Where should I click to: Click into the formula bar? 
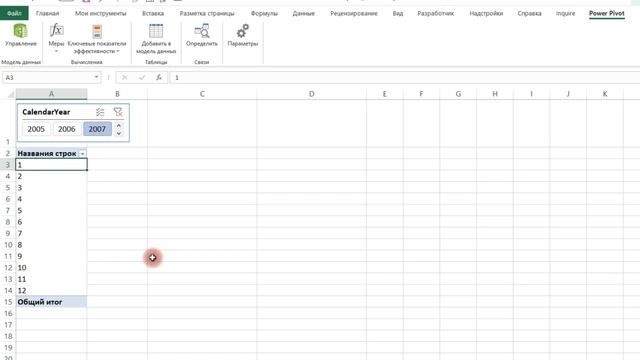pos(404,78)
